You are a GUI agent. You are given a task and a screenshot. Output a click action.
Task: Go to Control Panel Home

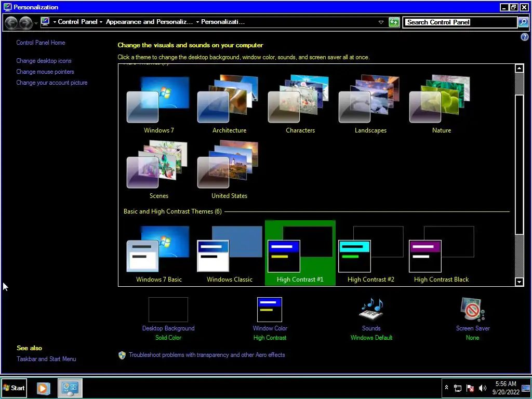(41, 43)
